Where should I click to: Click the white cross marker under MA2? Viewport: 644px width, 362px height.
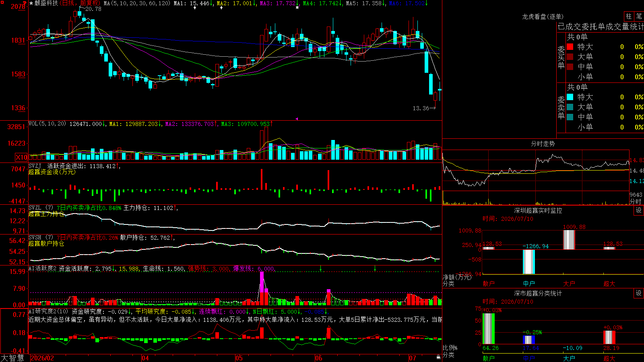221,8
